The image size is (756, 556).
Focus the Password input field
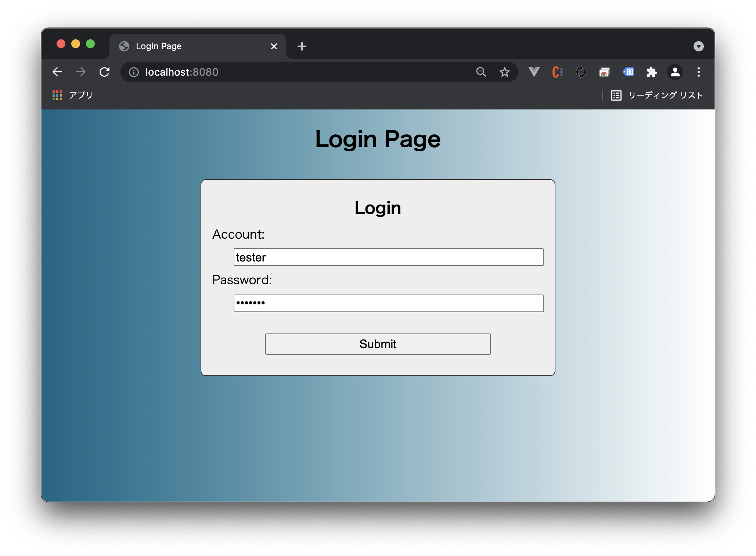388,303
